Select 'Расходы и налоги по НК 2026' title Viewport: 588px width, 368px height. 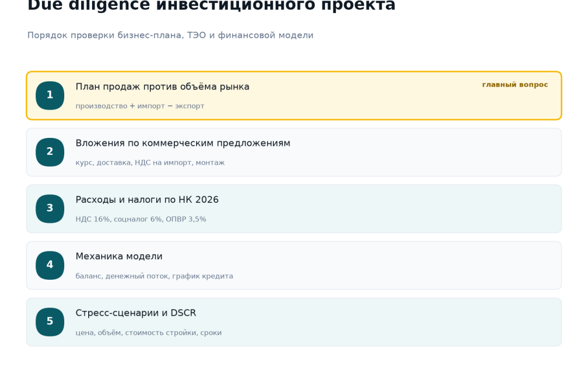tap(147, 200)
